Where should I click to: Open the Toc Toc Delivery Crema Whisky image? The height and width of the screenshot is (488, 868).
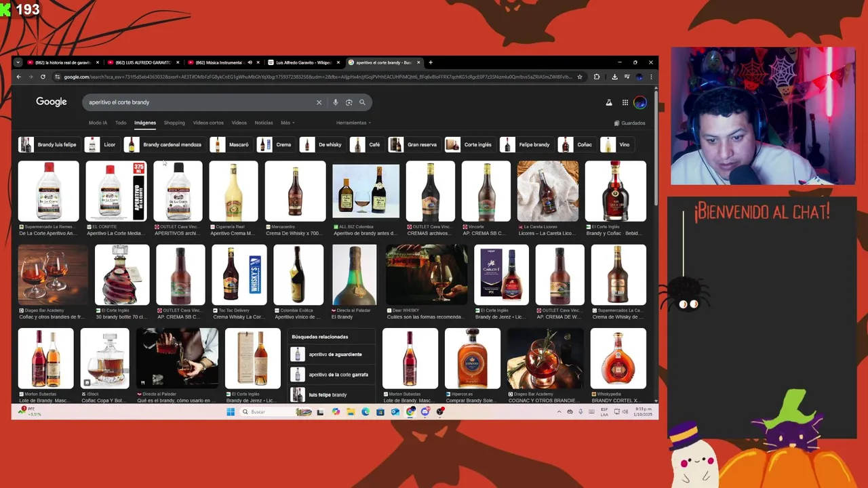(239, 275)
